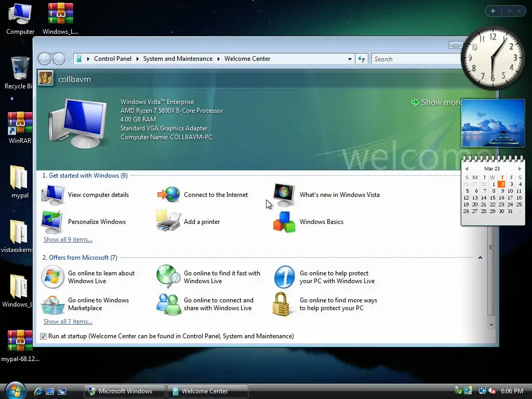Open Go online to find more ways to protect PC
The image size is (532, 399).
click(x=325, y=304)
